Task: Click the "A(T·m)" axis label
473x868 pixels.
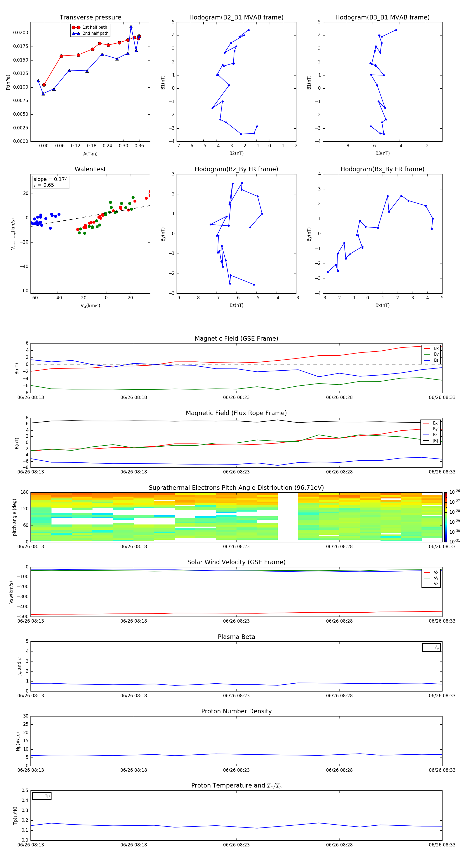Action: coord(90,154)
